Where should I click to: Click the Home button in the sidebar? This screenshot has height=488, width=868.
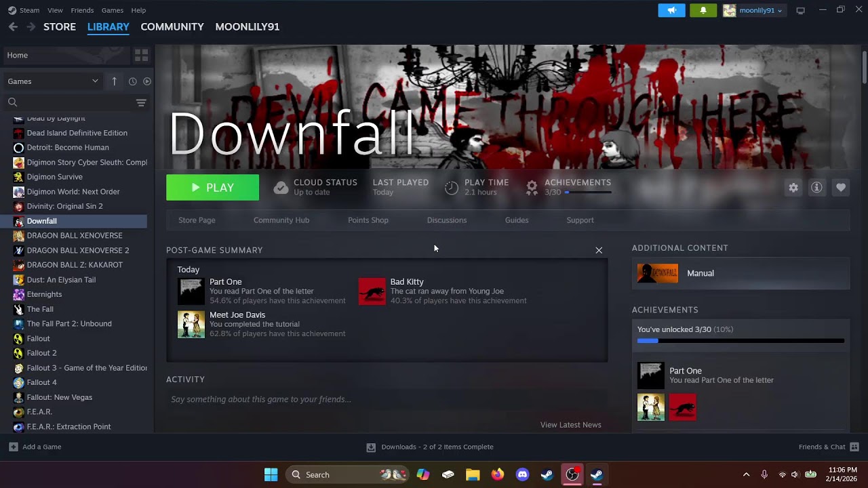click(x=66, y=55)
